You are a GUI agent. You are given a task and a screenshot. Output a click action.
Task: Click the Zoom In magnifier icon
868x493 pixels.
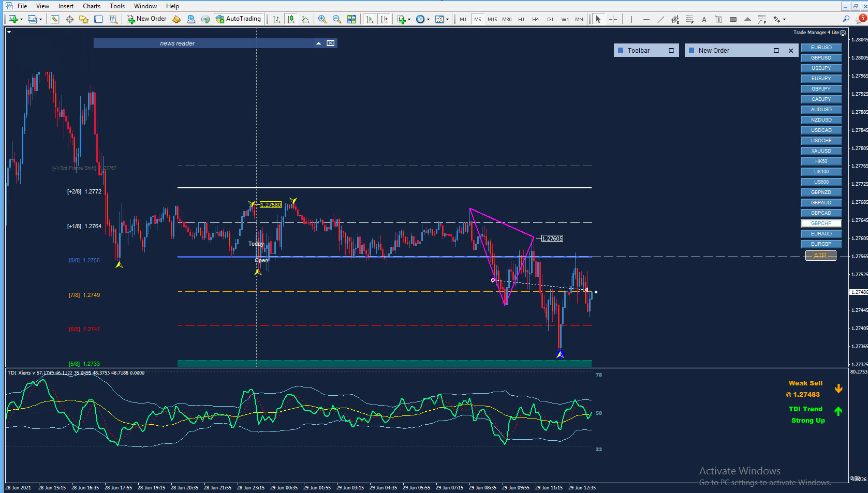[x=322, y=19]
